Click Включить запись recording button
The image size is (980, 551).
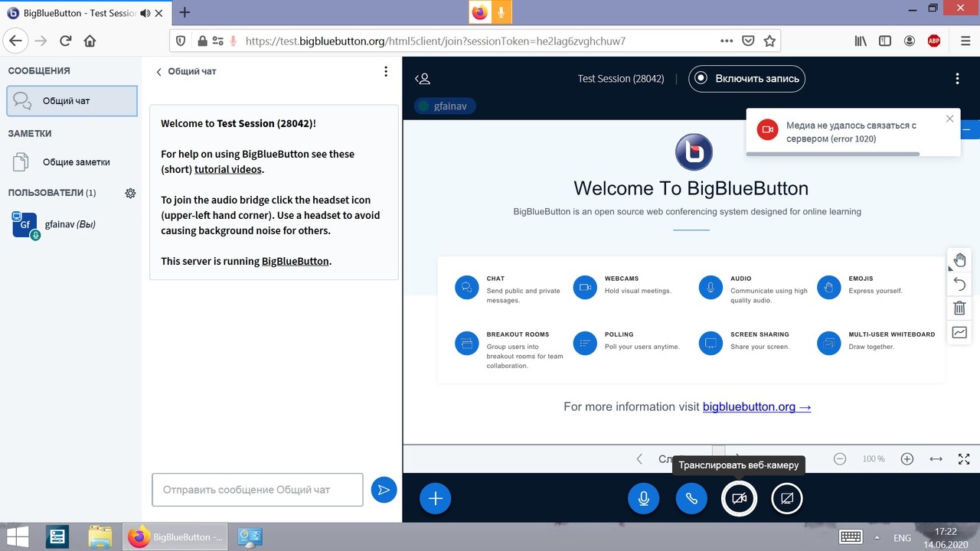(746, 78)
